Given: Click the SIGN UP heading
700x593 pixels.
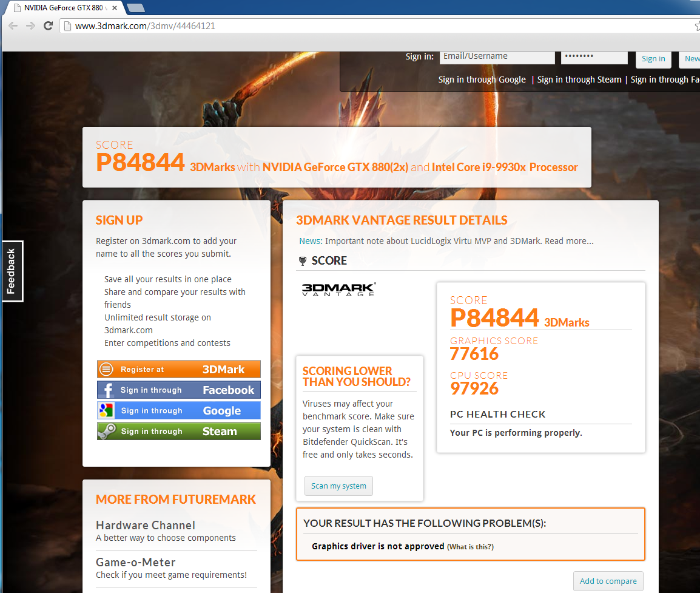Looking at the screenshot, I should (x=119, y=220).
